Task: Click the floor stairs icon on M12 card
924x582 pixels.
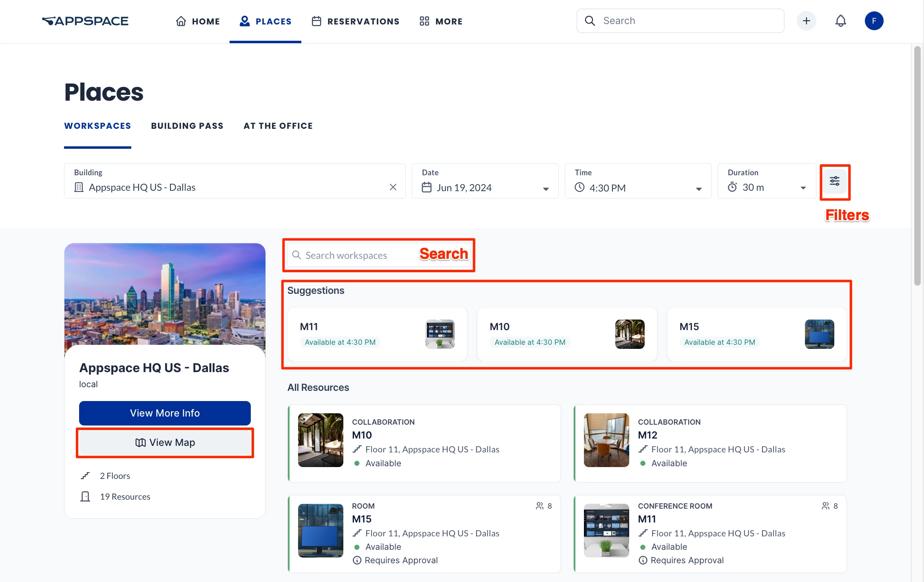Action: [643, 449]
